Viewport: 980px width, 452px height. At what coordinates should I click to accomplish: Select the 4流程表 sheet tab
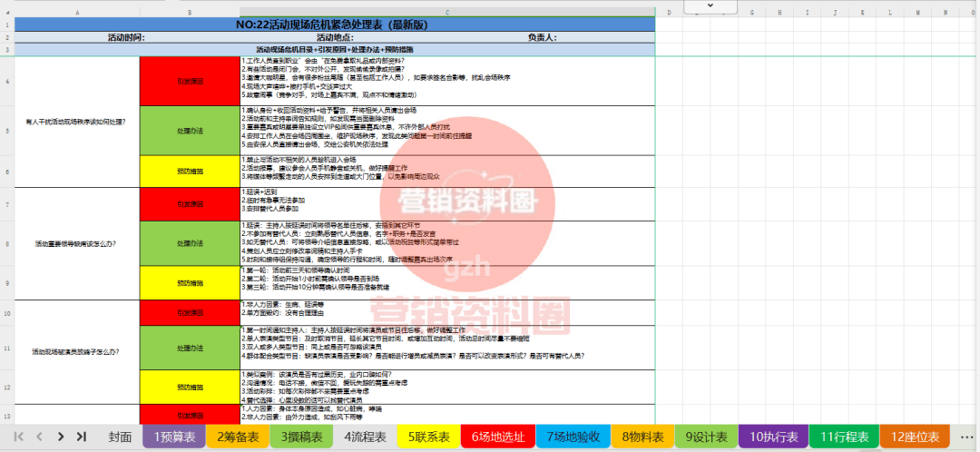click(365, 437)
